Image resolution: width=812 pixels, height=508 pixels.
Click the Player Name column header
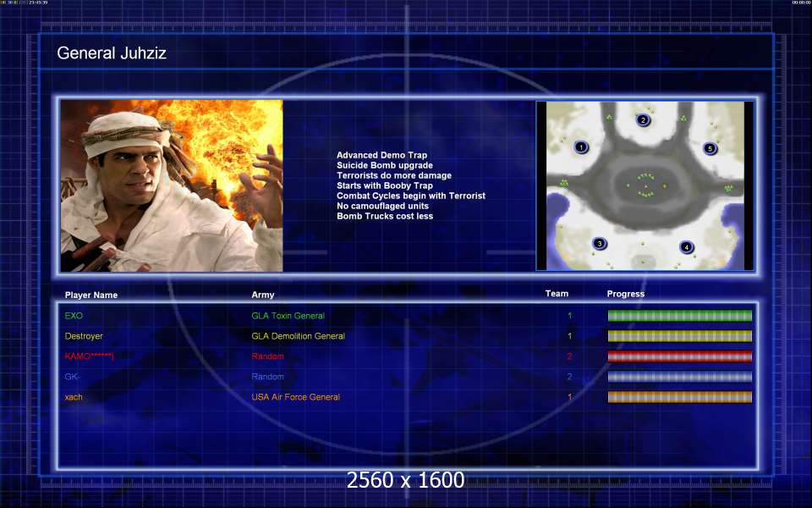coord(91,295)
